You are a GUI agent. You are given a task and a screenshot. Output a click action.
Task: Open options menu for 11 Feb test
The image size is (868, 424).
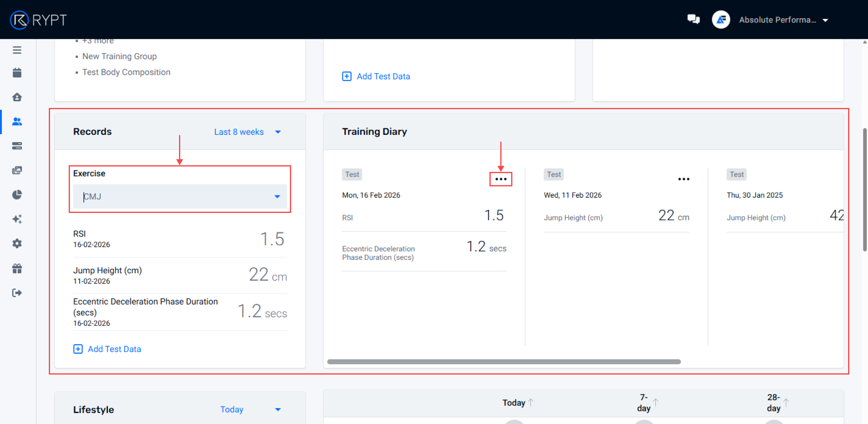683,179
